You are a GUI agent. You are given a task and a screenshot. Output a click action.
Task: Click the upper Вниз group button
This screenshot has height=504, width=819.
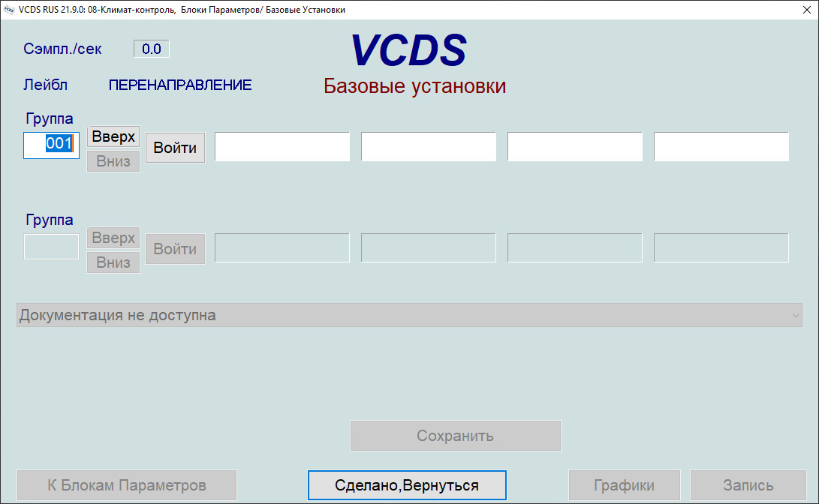tap(113, 161)
